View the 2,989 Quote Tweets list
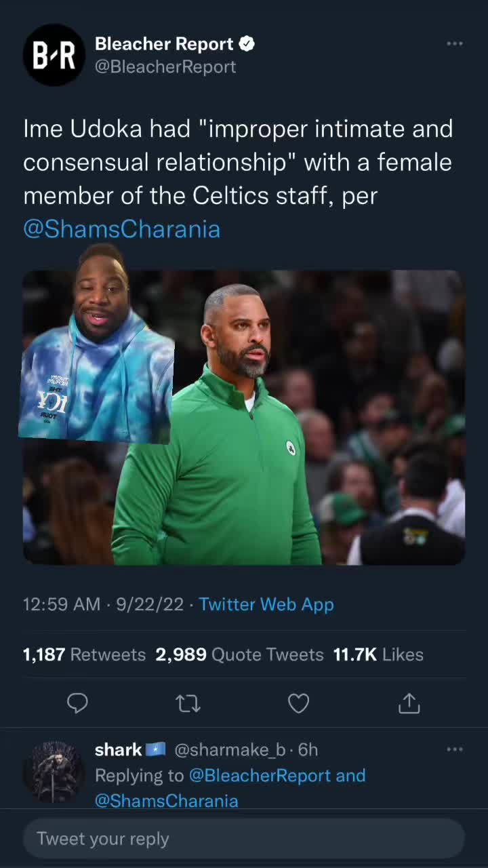The width and height of the screenshot is (488, 868). (239, 654)
